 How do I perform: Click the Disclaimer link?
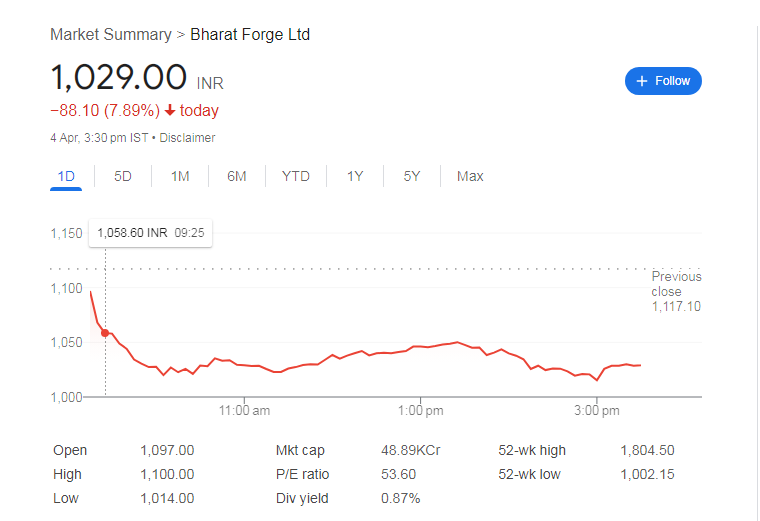click(x=187, y=138)
